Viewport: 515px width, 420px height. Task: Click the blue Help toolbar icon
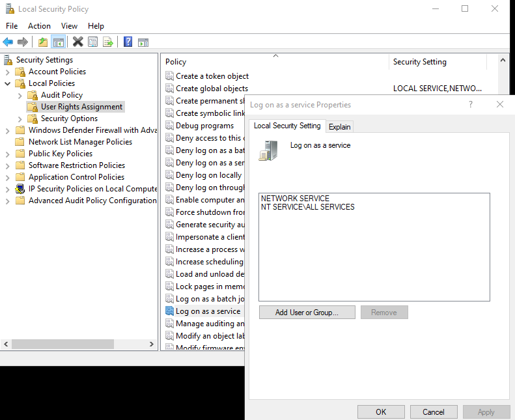[x=128, y=42]
